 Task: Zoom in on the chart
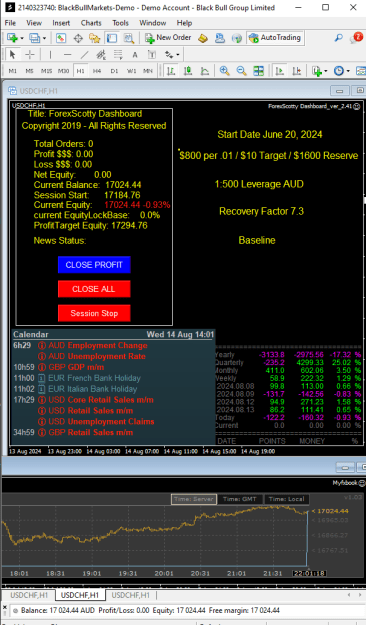pyautogui.click(x=224, y=71)
